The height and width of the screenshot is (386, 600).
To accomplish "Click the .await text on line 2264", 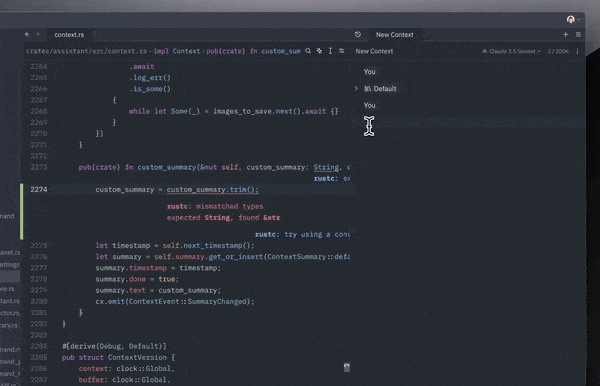I will tap(142, 67).
